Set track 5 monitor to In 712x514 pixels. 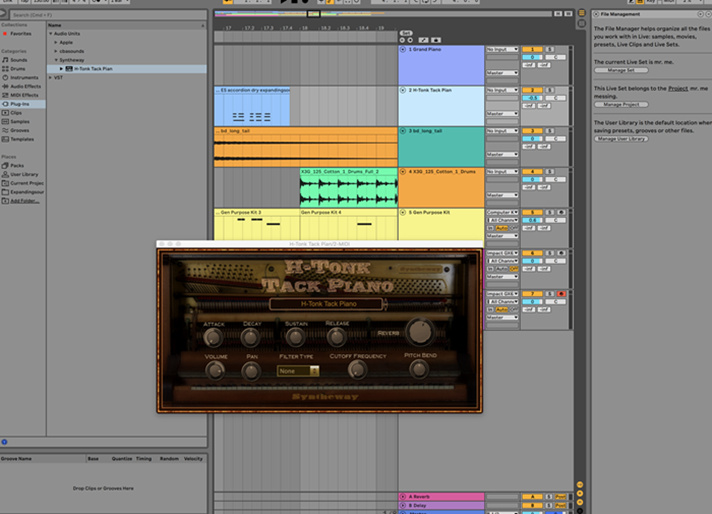click(490, 228)
